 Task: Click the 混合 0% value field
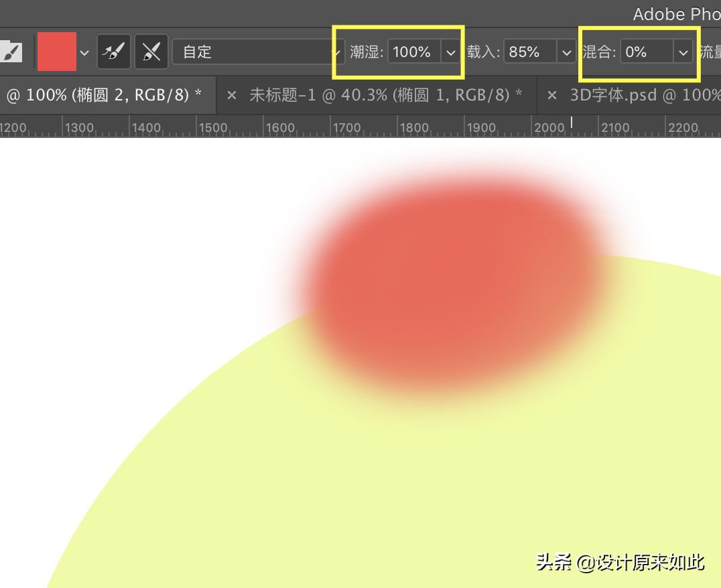[647, 52]
